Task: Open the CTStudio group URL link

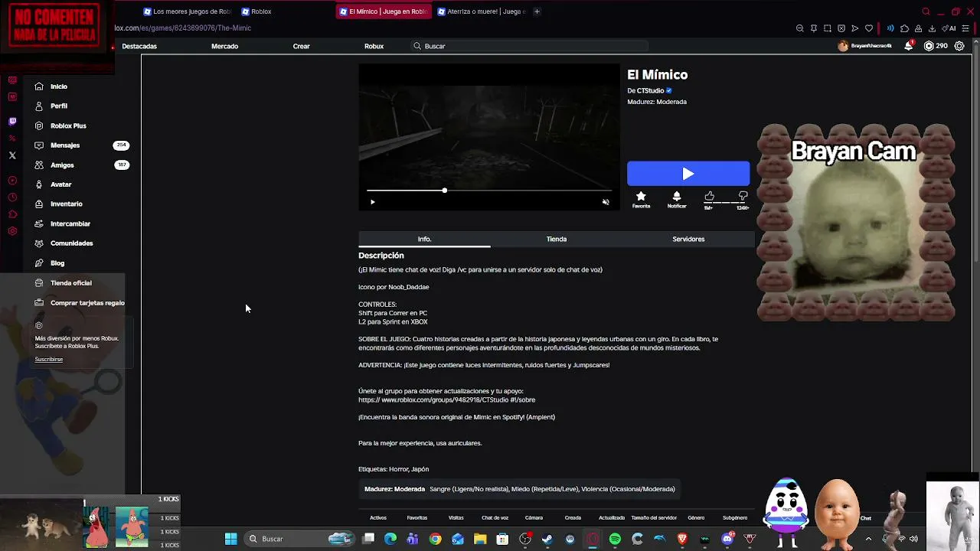Action: pyautogui.click(x=446, y=400)
